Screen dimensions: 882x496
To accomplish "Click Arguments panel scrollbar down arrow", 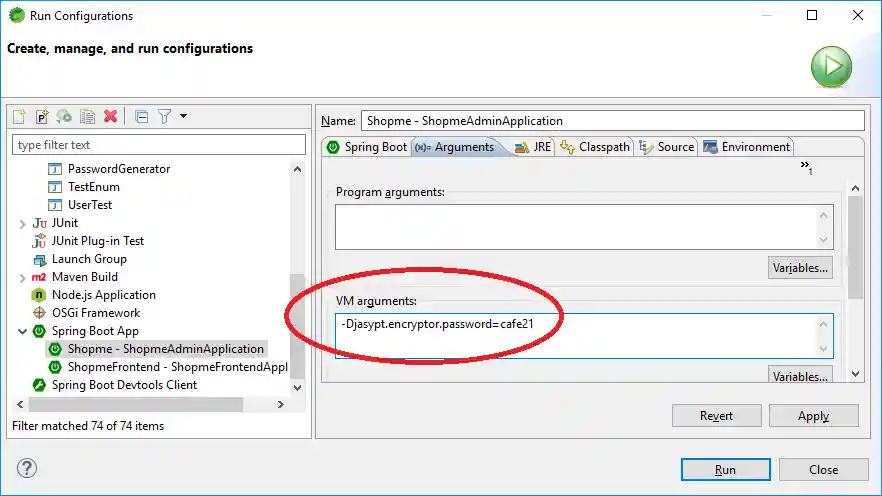I will (x=856, y=374).
